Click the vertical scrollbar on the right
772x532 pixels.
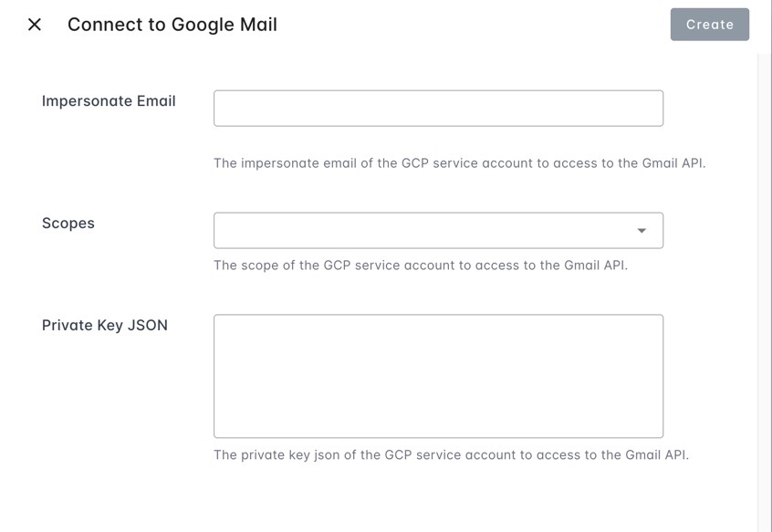tap(764, 274)
